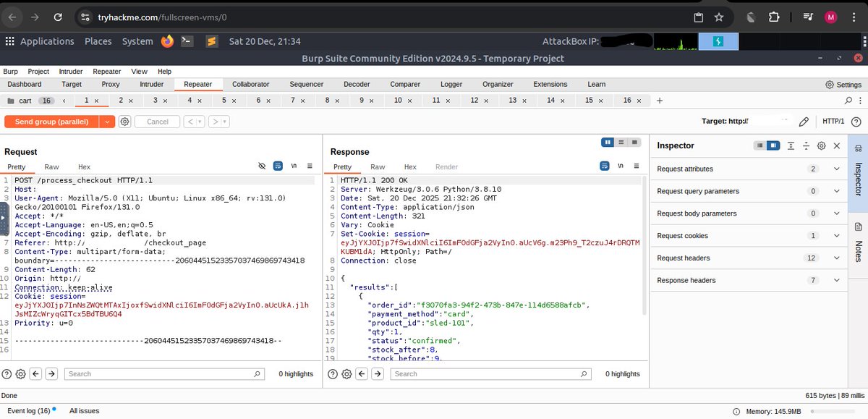Open the Send group dropdown arrow

click(108, 122)
